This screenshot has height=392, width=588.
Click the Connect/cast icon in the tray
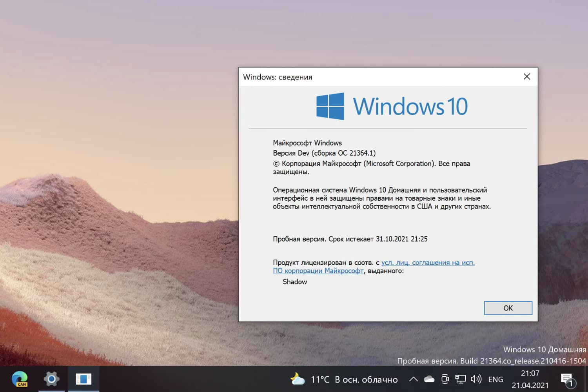tap(445, 379)
